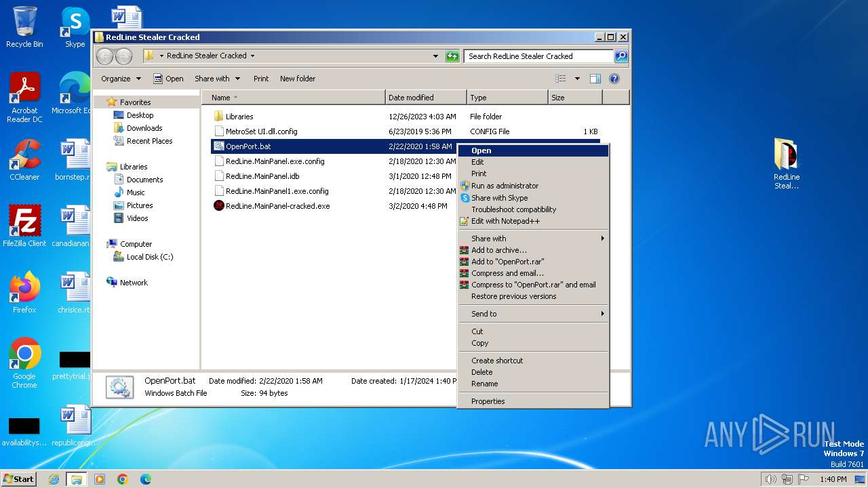Click the Explorer Back navigation button
Image resolution: width=868 pixels, height=488 pixels.
(104, 56)
